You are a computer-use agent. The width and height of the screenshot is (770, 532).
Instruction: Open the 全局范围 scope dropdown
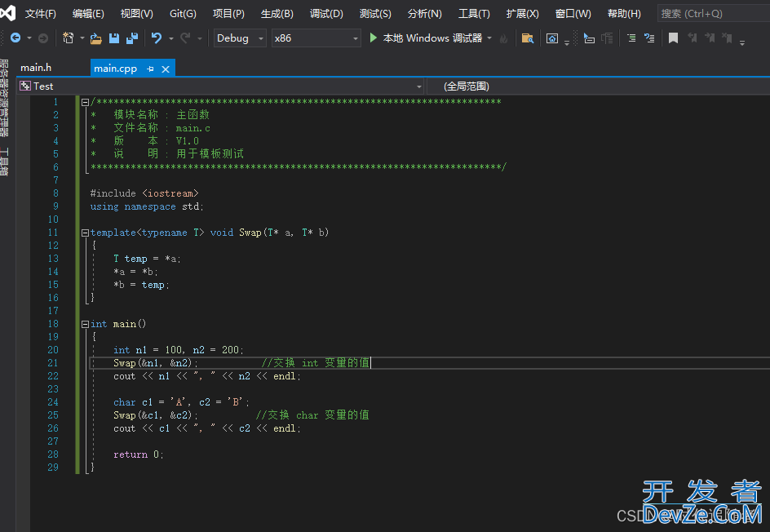(598, 86)
